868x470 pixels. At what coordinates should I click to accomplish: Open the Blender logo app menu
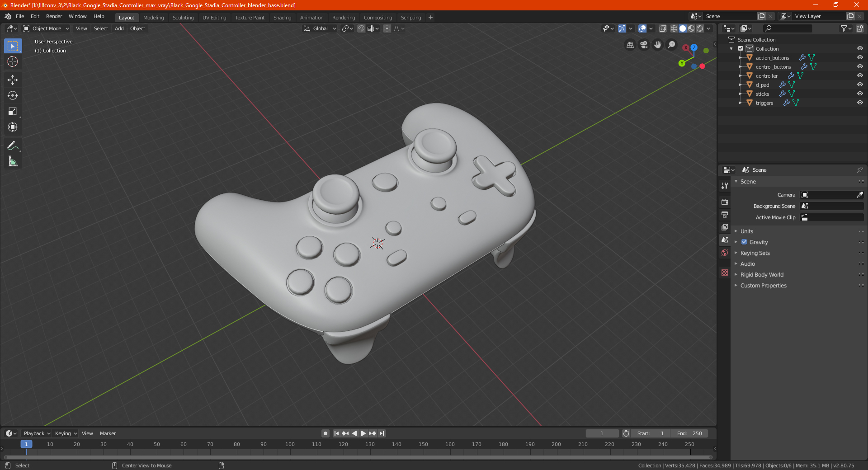click(8, 16)
